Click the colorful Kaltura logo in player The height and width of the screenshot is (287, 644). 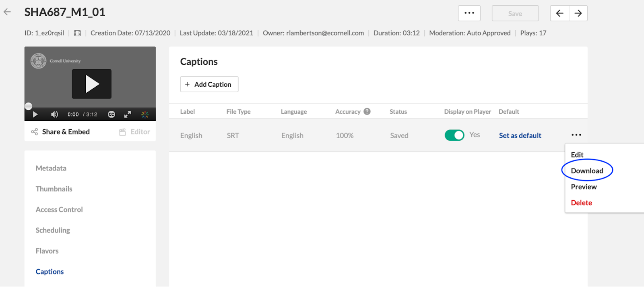[145, 114]
